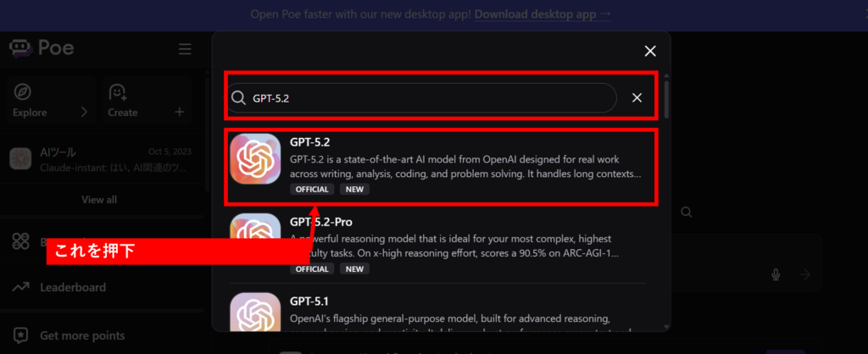Click the GPT-5.2 search input field
Image resolution: width=868 pixels, height=354 pixels.
[x=422, y=98]
